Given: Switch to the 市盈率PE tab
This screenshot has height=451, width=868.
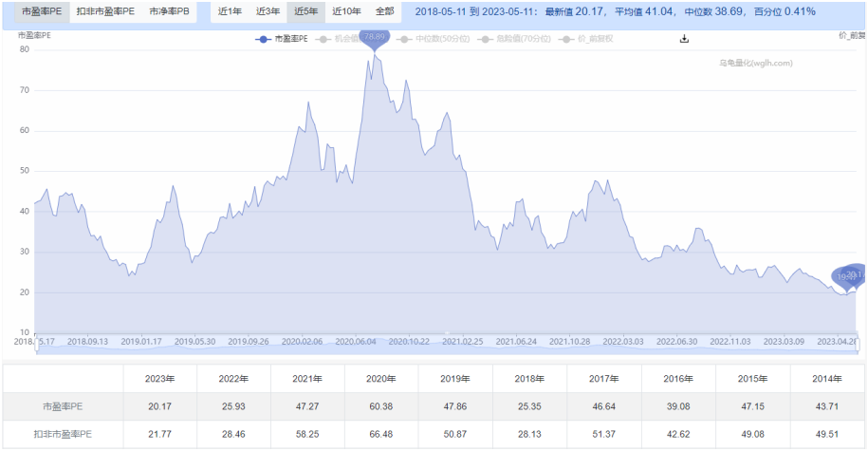Looking at the screenshot, I should [x=42, y=11].
